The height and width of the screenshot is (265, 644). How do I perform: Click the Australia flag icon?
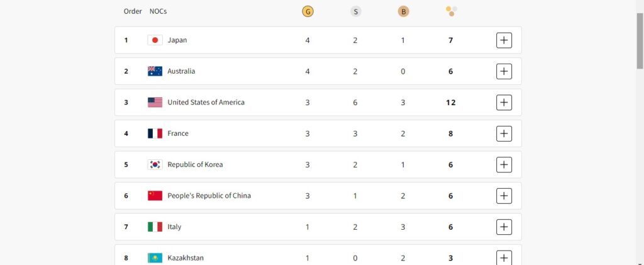tap(155, 72)
